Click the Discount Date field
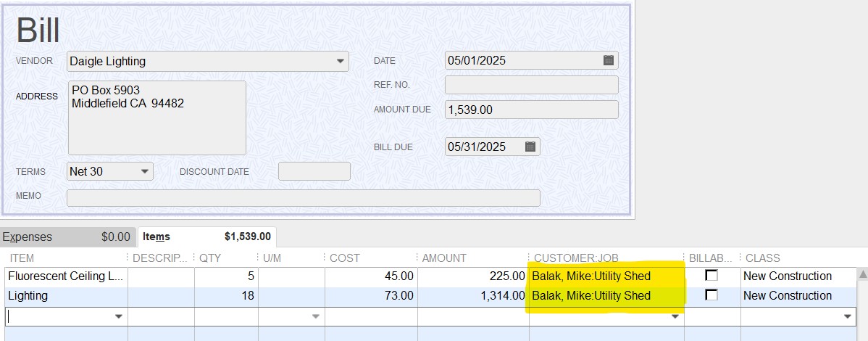The height and width of the screenshot is (341, 868). pyautogui.click(x=314, y=171)
